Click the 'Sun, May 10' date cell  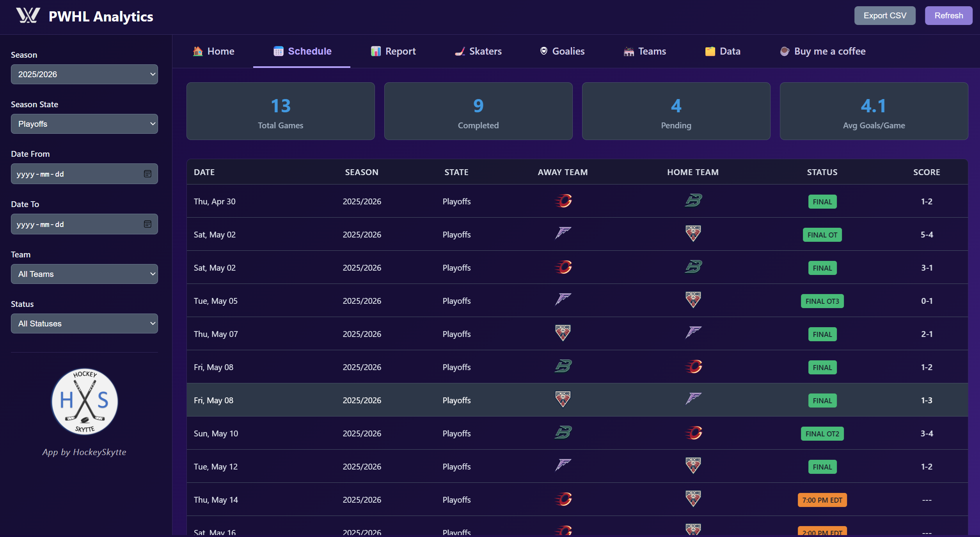[x=216, y=433]
